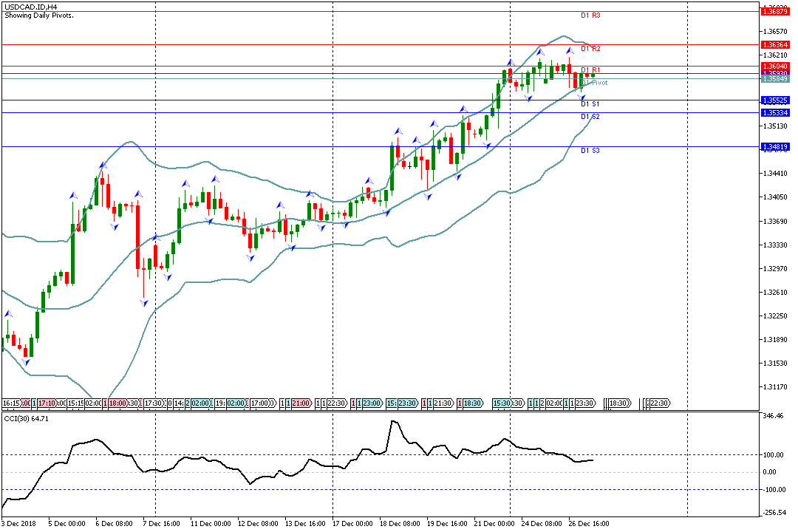Click the -256.54 CCI scale value

tap(774, 513)
